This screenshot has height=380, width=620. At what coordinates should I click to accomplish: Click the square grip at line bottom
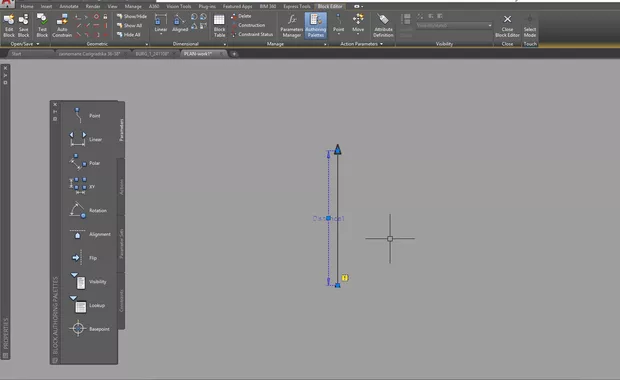pyautogui.click(x=337, y=285)
